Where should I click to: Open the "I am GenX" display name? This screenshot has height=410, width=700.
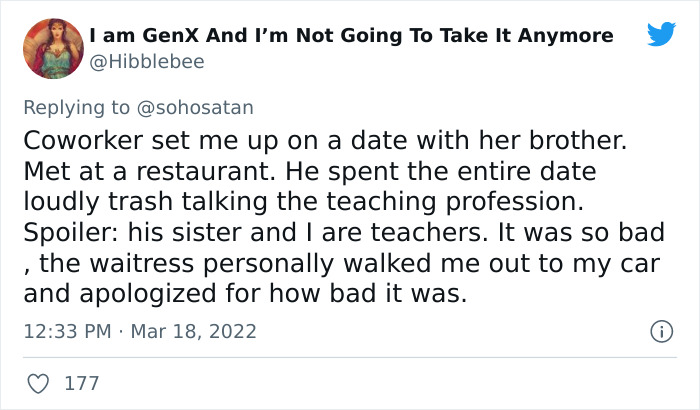point(351,36)
